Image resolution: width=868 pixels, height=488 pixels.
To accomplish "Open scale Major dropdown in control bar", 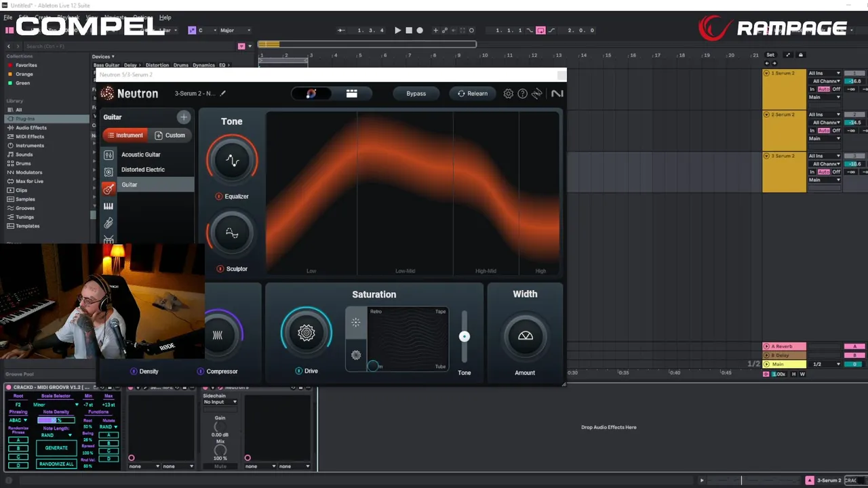I will tap(235, 30).
